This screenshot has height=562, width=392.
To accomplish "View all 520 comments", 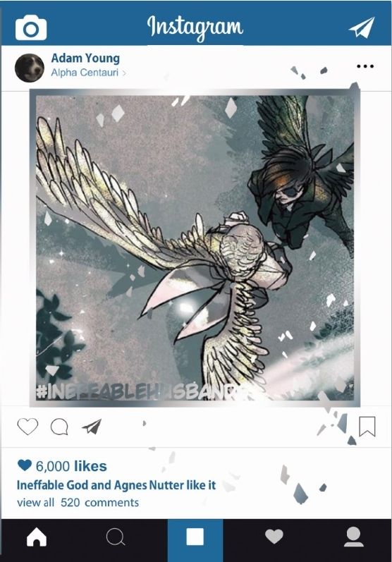I will point(78,503).
